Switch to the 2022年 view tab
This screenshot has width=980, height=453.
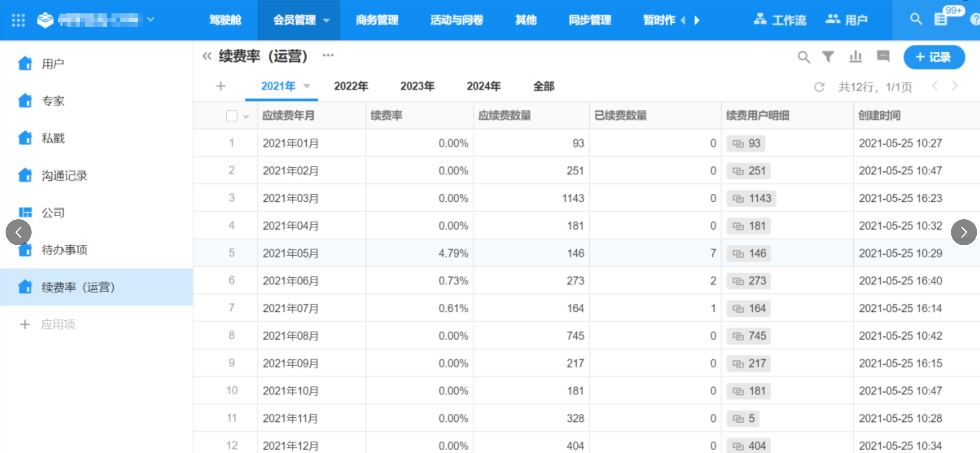(x=351, y=86)
